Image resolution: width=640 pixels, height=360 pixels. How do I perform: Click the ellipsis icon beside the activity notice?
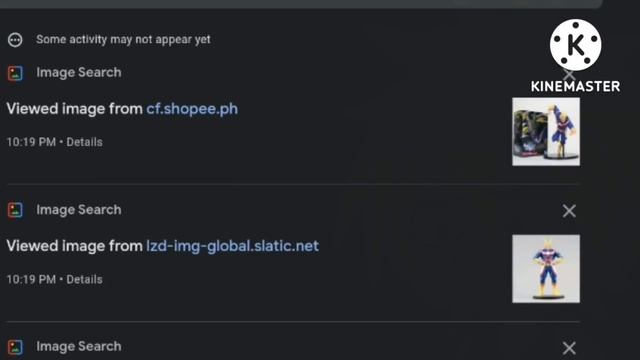point(15,40)
